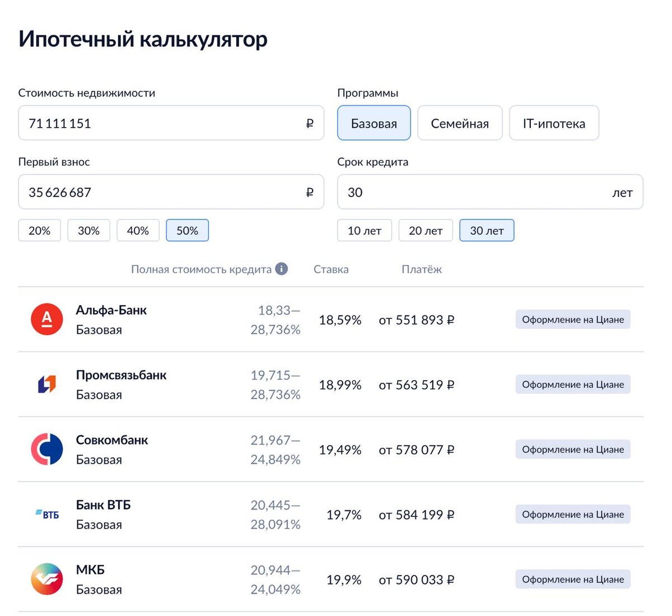Click the VTB bank logo icon
The width and height of the screenshot is (672, 616).
(x=47, y=514)
